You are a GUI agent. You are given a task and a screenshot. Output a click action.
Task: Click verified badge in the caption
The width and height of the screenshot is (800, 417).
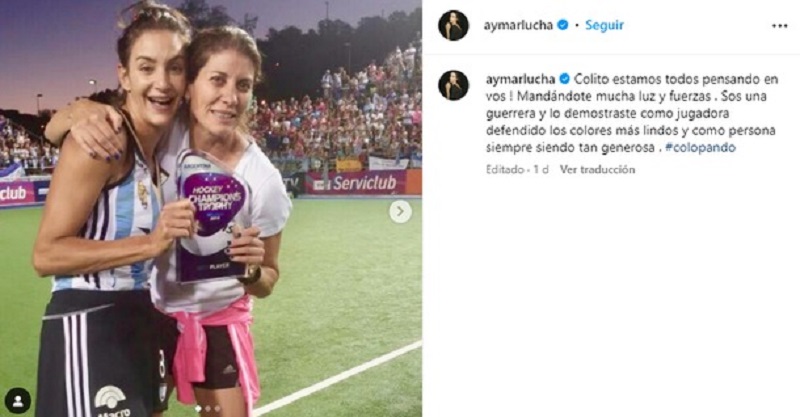point(564,79)
